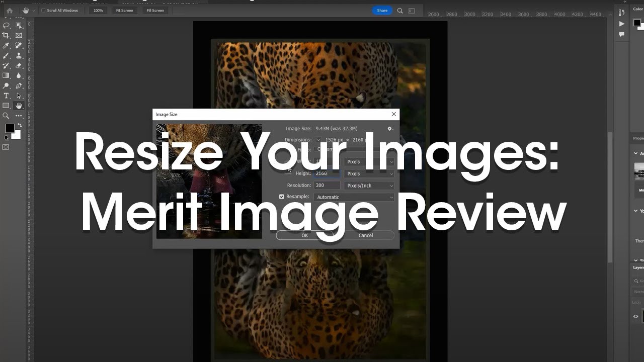Viewport: 644px width, 362px height.
Task: Reset default foreground and background colors
Action: 7,137
